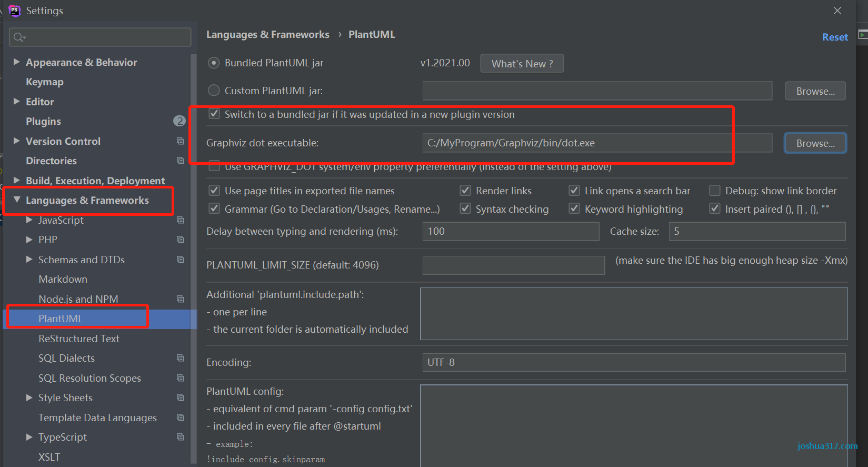Expand Build, Execution, Deployment section
The height and width of the screenshot is (467, 868).
[16, 181]
